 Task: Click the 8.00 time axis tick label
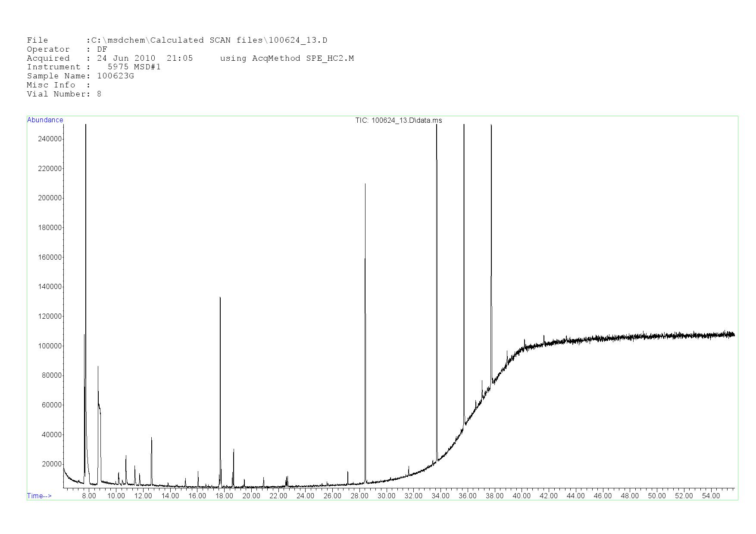point(89,496)
